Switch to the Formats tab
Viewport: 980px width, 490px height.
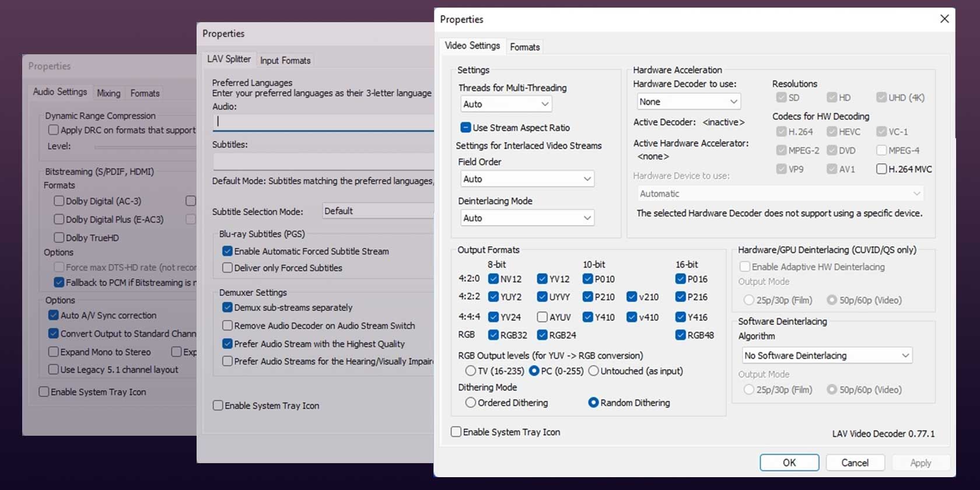tap(524, 47)
